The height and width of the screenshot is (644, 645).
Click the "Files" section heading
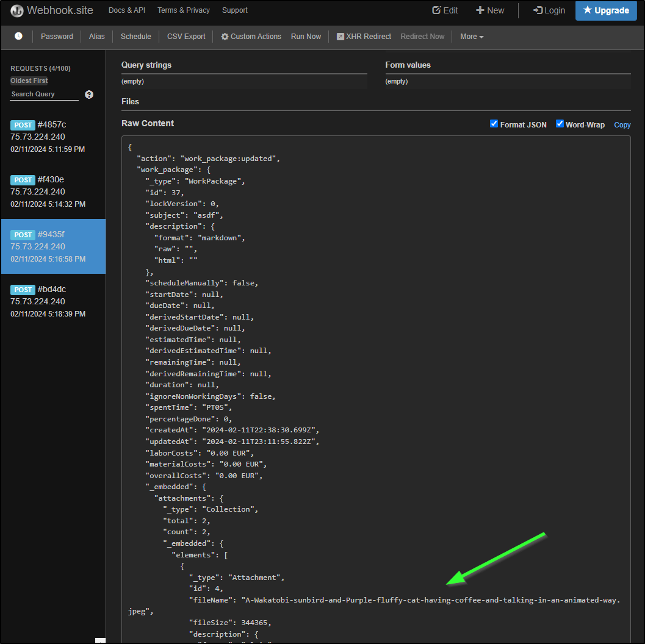[130, 101]
